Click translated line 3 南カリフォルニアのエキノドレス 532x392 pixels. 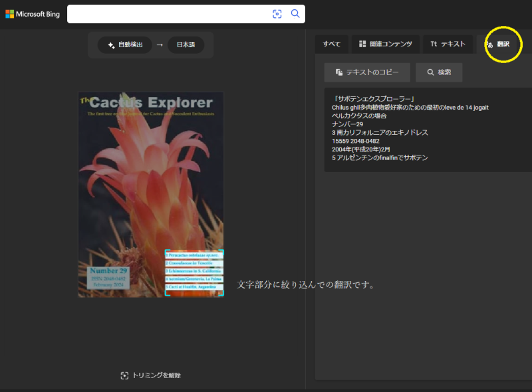[x=380, y=133]
